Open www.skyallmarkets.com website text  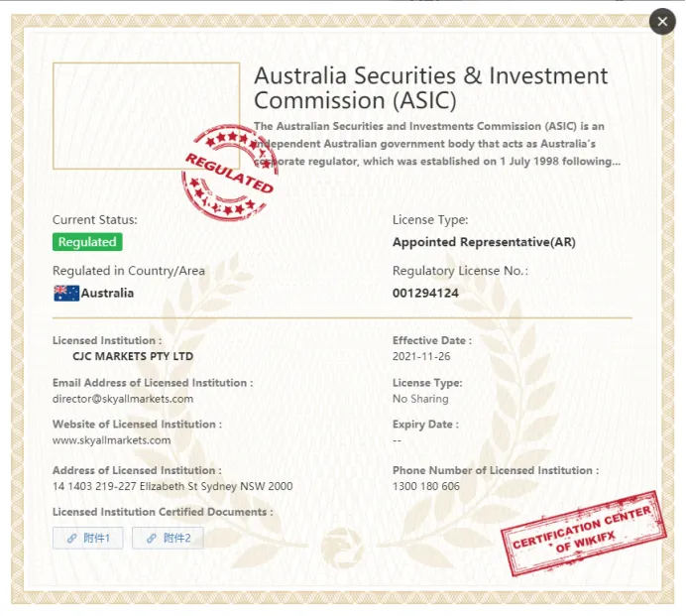click(x=112, y=440)
